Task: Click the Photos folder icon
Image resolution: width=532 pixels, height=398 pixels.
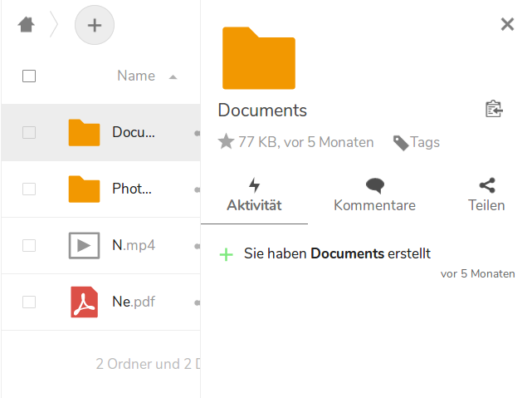Action: coord(84,189)
